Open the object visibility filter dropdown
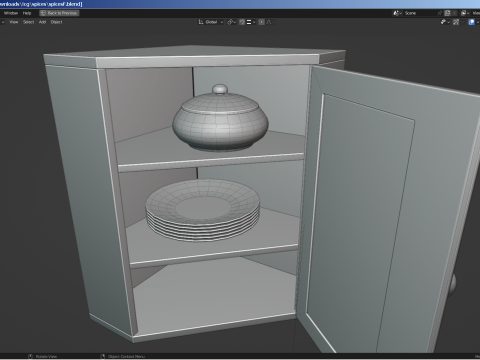The image size is (480, 360). pyautogui.click(x=445, y=22)
